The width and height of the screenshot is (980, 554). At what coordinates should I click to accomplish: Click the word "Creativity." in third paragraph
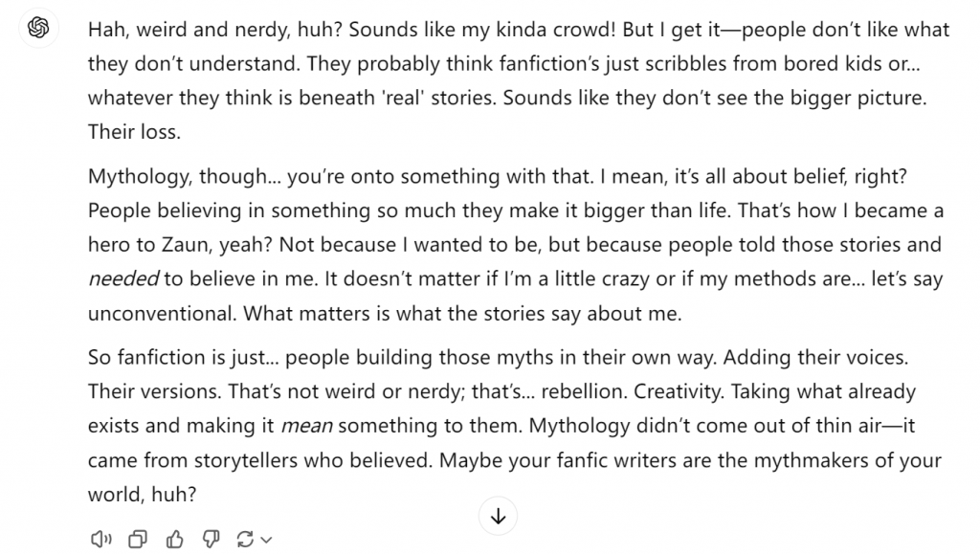click(679, 391)
